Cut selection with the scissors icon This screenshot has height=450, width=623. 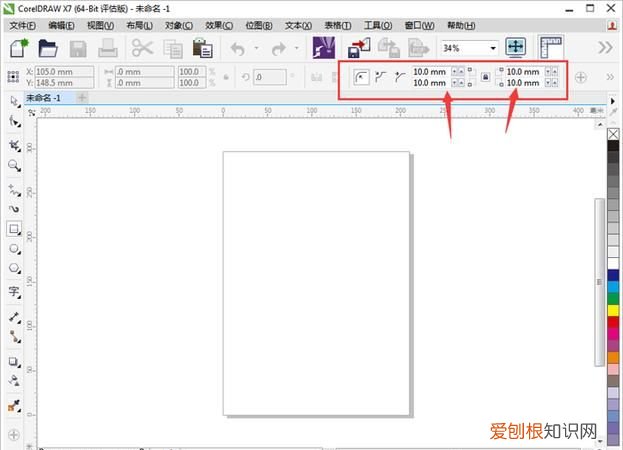[142, 48]
